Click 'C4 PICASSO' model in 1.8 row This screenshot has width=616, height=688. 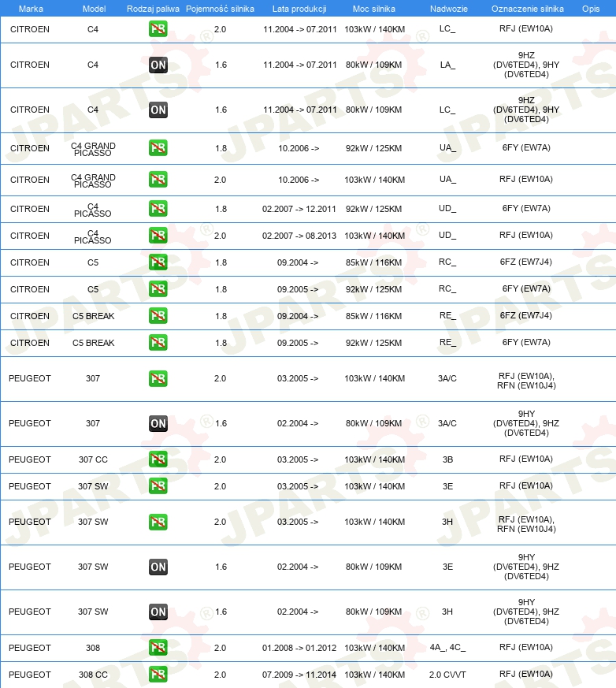(x=93, y=210)
